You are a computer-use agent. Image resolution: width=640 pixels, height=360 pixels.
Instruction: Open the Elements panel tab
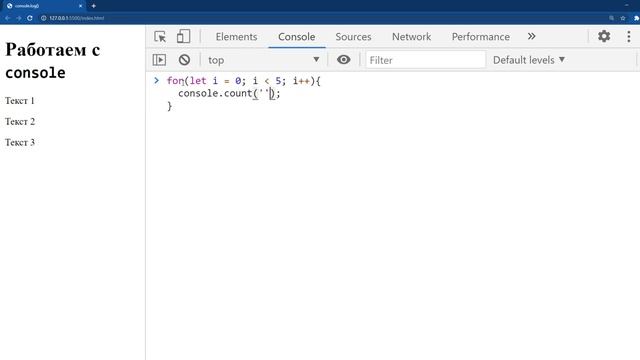[x=236, y=37]
